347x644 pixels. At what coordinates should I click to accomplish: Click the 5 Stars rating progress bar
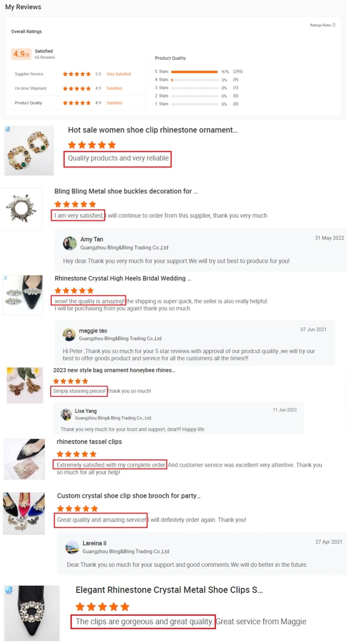pos(194,72)
